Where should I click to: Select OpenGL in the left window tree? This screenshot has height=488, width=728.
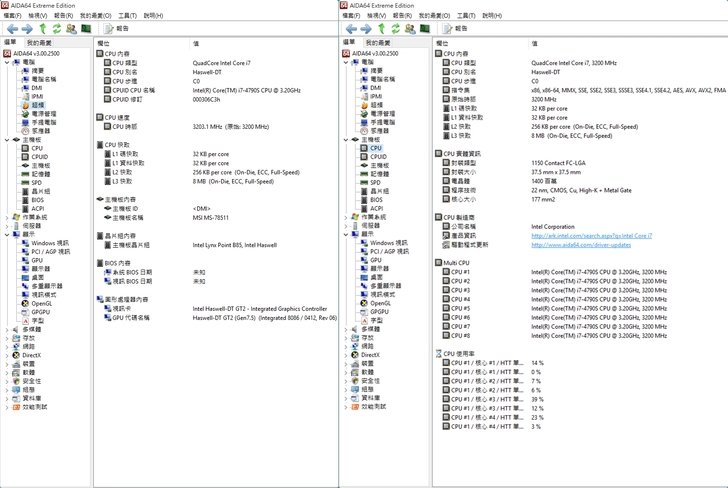point(41,304)
